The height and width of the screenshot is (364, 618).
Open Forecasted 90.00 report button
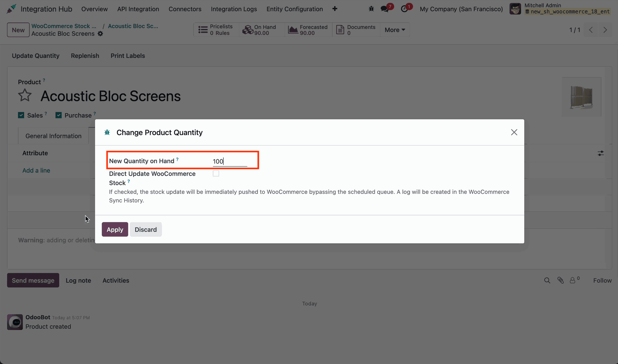coord(308,30)
